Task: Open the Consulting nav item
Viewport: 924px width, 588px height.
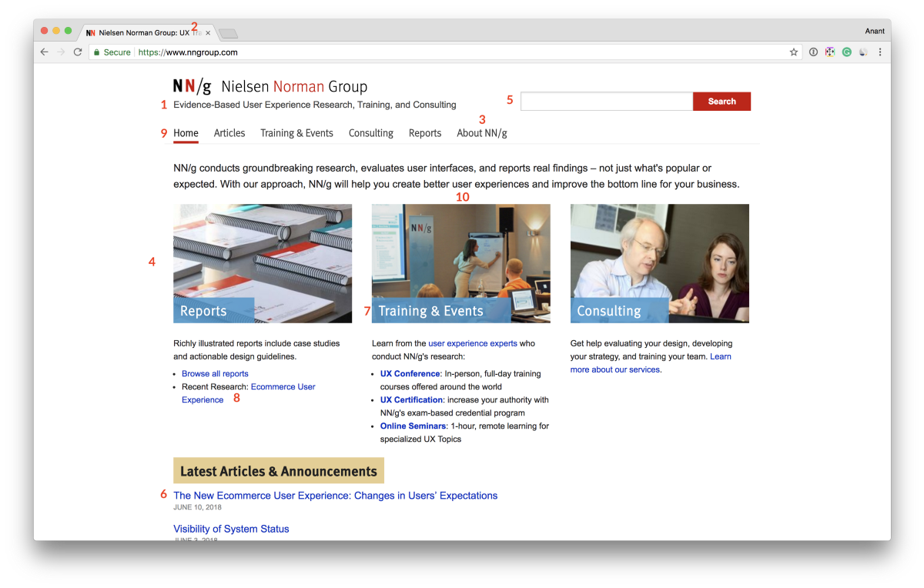Action: pyautogui.click(x=371, y=133)
